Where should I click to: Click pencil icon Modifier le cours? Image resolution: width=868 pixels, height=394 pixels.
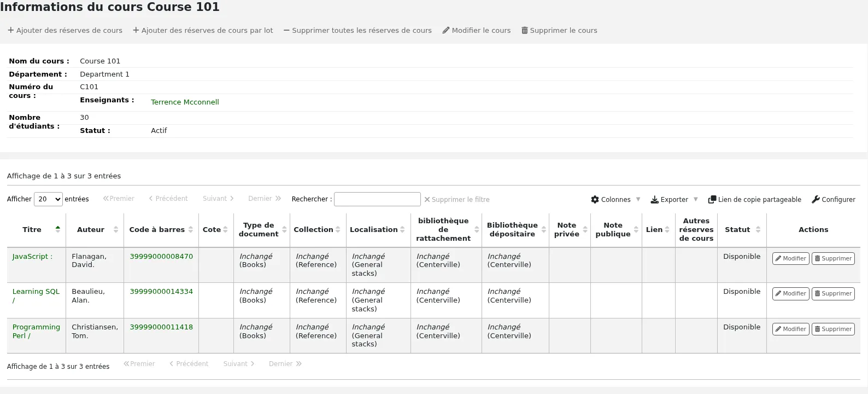coord(445,31)
